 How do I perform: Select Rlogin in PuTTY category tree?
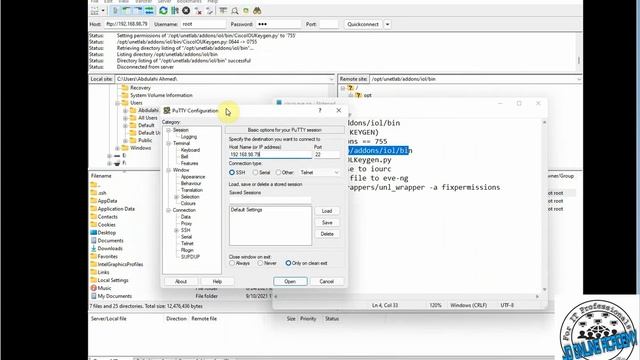tap(187, 250)
